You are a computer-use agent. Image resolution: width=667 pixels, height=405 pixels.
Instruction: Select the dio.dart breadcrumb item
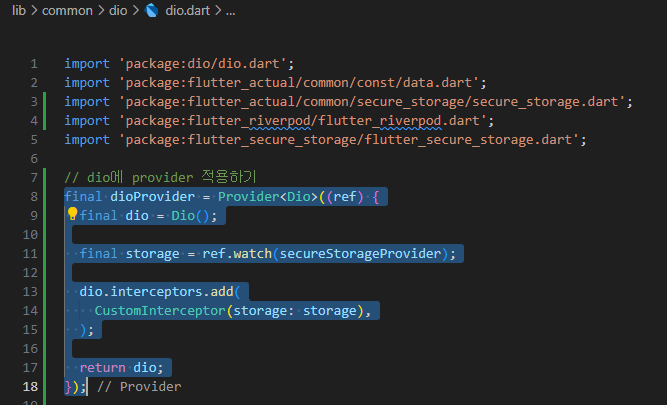click(x=187, y=12)
